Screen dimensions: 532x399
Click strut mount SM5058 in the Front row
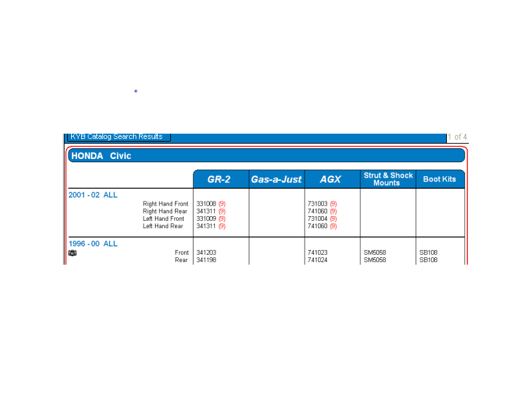[375, 253]
